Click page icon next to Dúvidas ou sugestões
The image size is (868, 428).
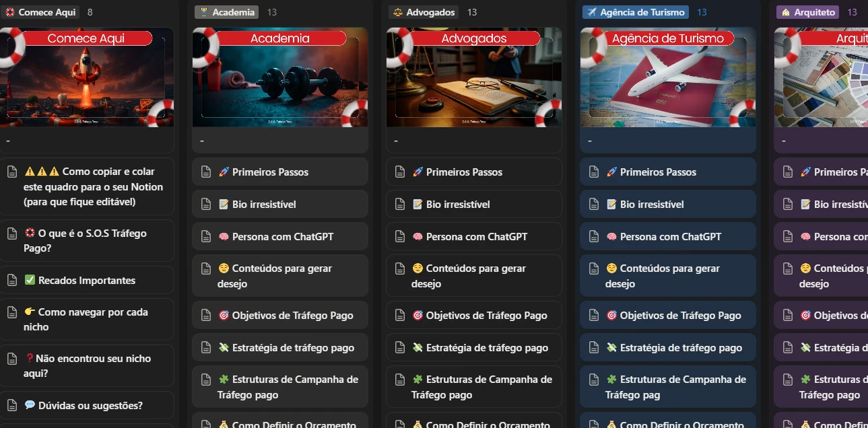[11, 406]
